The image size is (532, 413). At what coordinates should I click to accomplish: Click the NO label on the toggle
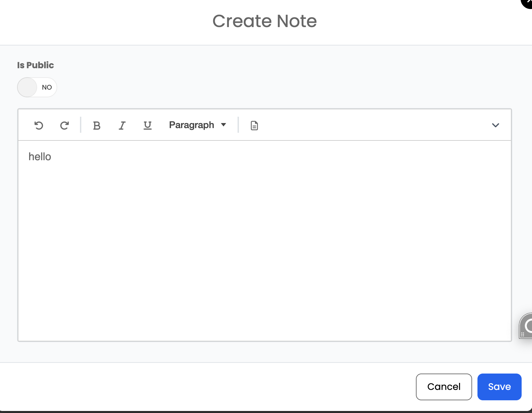click(47, 87)
